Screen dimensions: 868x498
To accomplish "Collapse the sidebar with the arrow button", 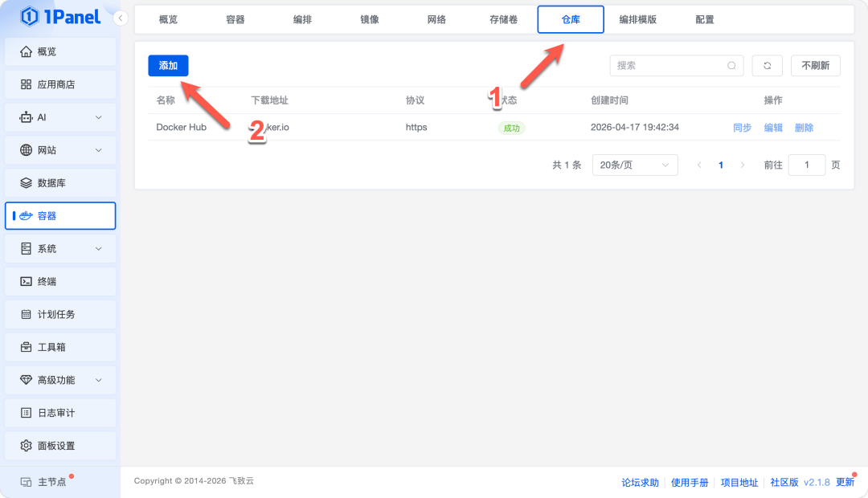I will pos(120,18).
